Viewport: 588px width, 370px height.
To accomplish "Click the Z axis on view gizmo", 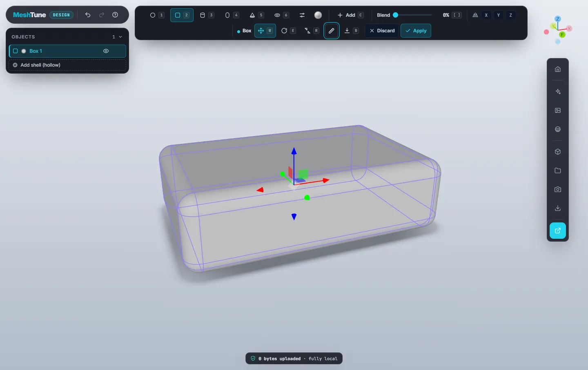I will (558, 19).
